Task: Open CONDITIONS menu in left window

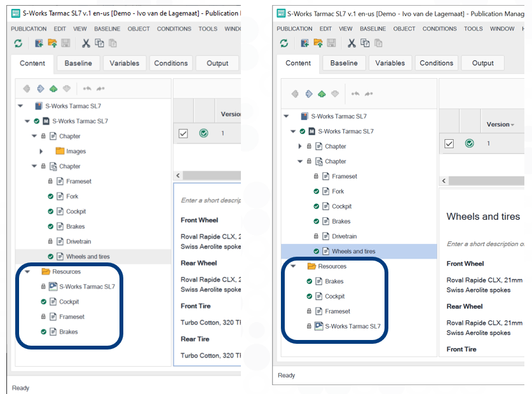Action: (x=174, y=29)
